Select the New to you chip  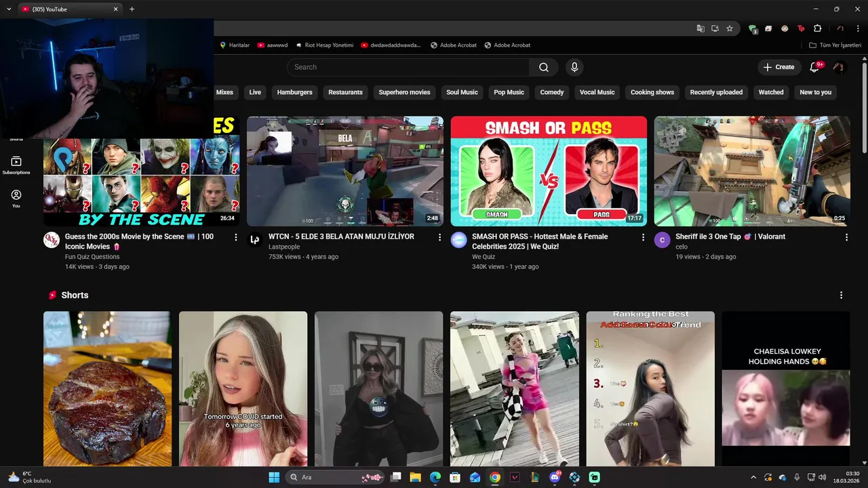tap(815, 92)
